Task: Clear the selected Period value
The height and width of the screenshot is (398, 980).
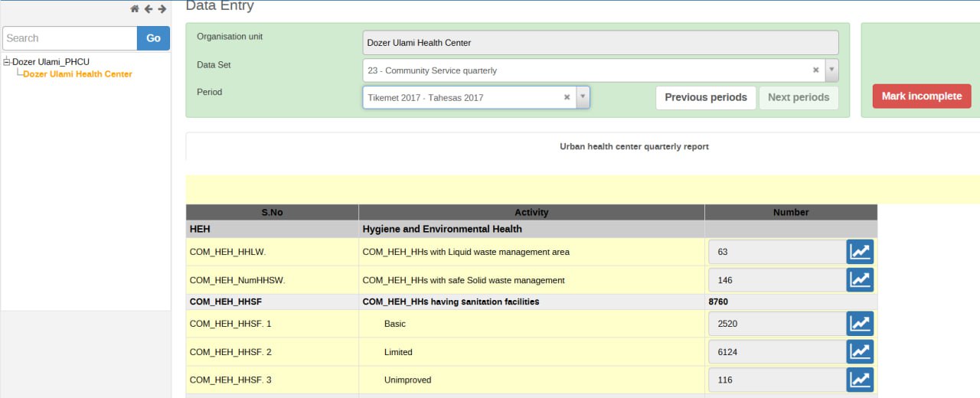Action: click(567, 97)
